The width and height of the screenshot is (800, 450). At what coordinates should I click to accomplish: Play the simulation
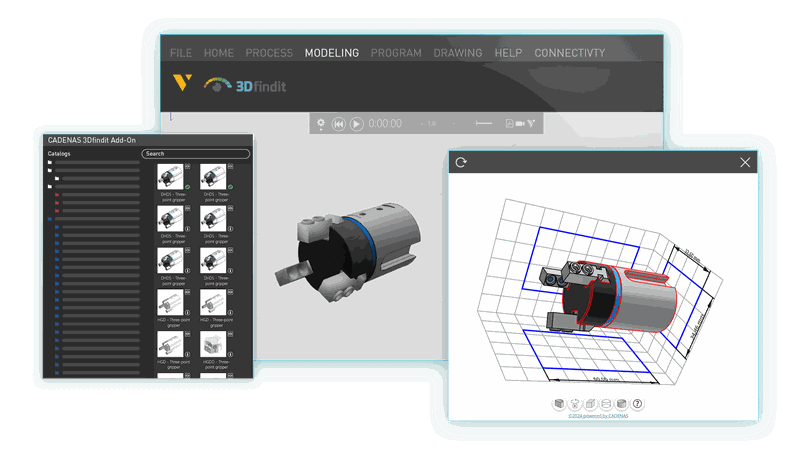357,123
